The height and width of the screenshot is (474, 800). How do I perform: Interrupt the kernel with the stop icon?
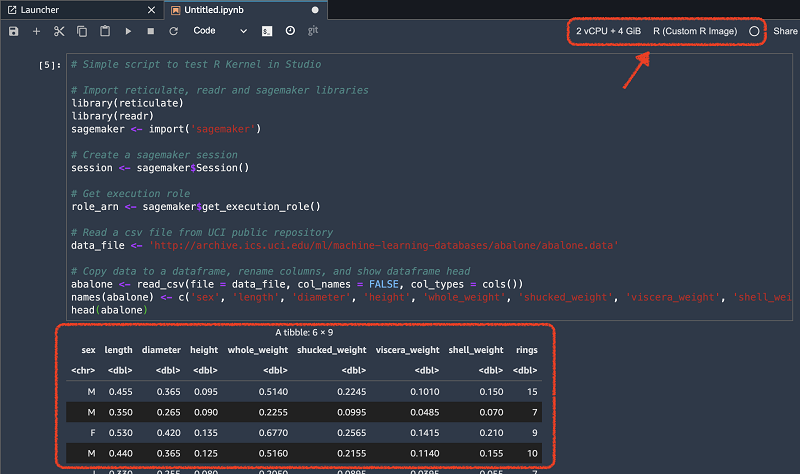coord(151,31)
